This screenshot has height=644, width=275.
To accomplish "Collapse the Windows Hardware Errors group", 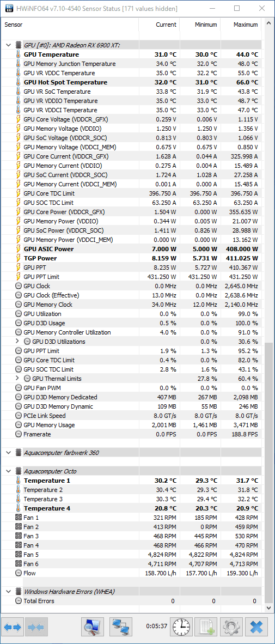I will pyautogui.click(x=8, y=592).
